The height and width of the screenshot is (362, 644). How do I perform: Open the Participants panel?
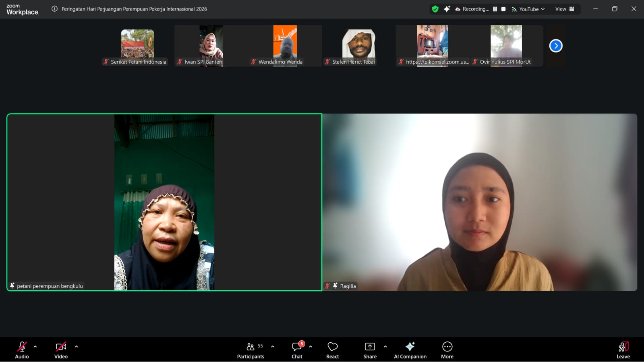click(250, 350)
